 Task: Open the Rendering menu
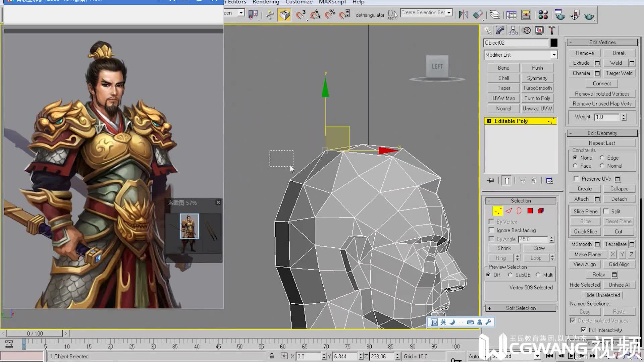pyautogui.click(x=265, y=2)
